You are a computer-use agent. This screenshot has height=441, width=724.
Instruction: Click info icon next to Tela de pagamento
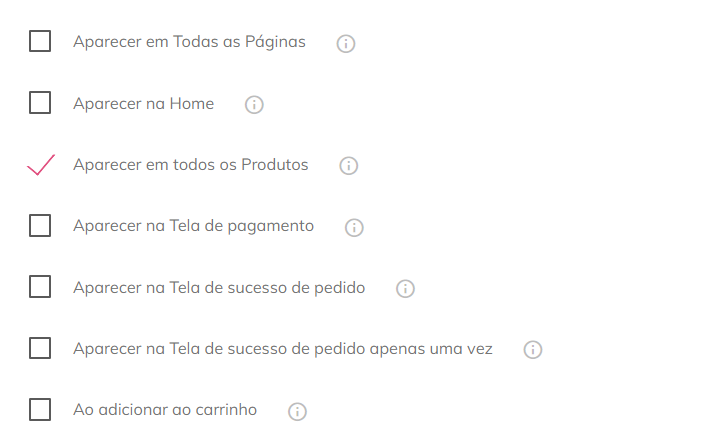[354, 228]
